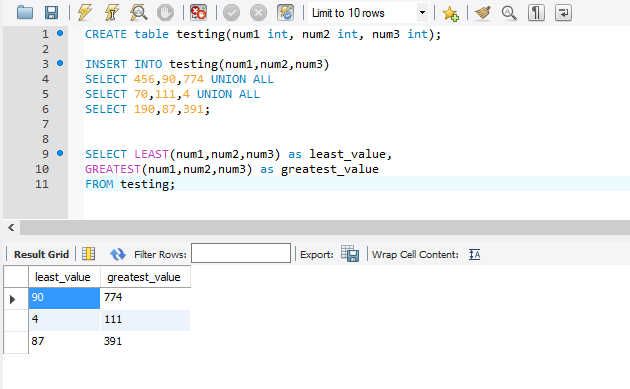This screenshot has height=389, width=630.
Task: Select cell with value 391
Action: coord(145,342)
